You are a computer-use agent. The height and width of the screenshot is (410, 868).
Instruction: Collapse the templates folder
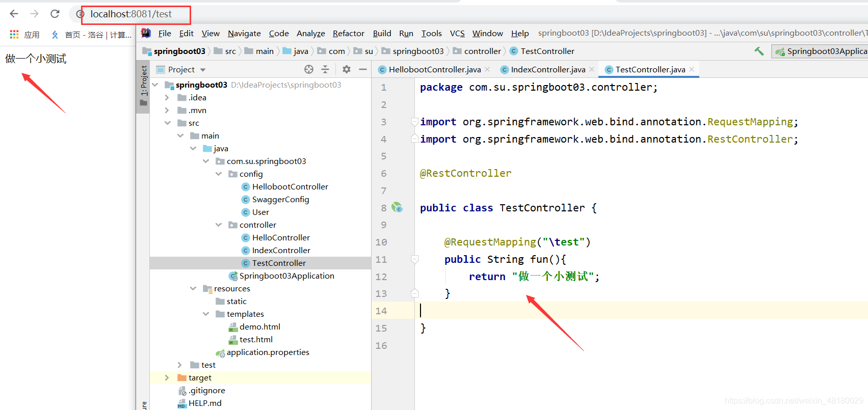tap(205, 314)
